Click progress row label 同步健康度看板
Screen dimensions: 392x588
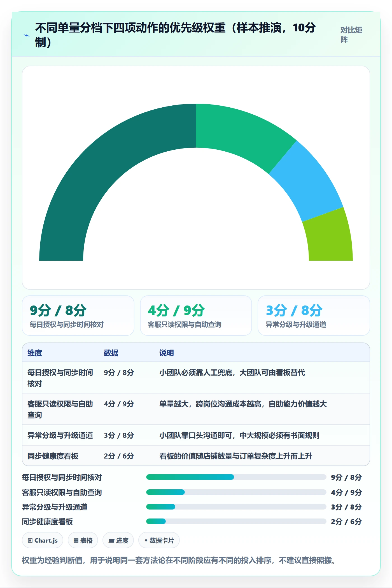coord(47,522)
